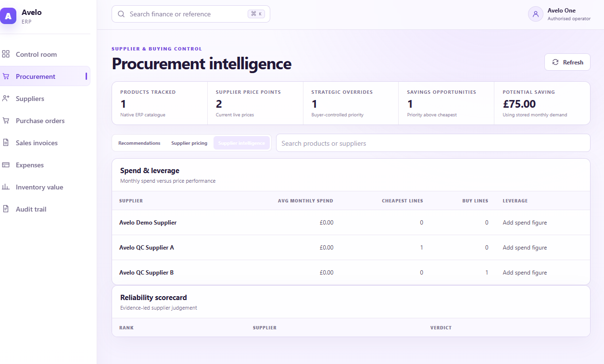Click the £75.00 potential saving value
This screenshot has height=364, width=604.
pos(519,104)
